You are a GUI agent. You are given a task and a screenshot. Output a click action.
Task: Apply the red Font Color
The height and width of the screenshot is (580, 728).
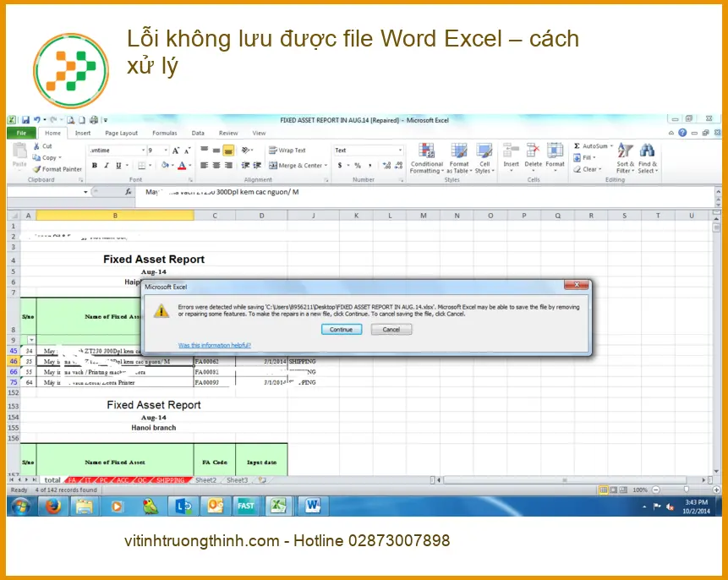pos(182,166)
